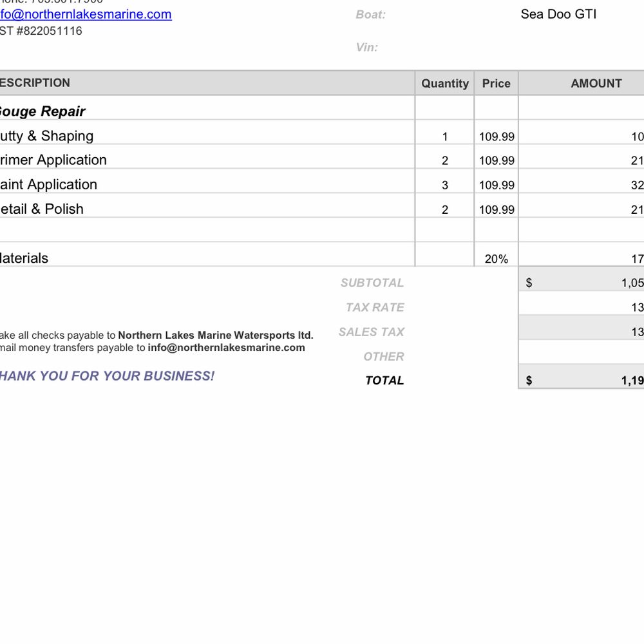Select the Sea Doo GTI boat value
Viewport: 644px width, 644px height.
click(558, 14)
